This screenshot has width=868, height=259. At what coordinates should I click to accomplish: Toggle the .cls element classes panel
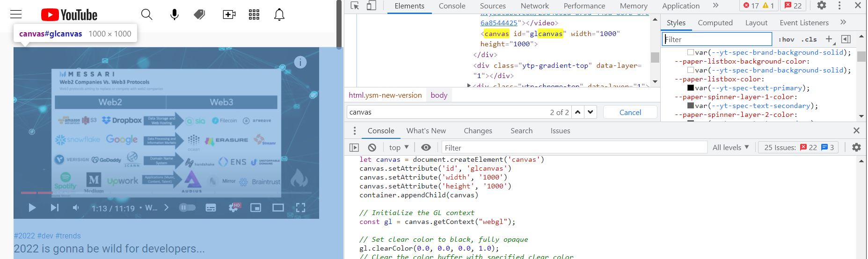(x=809, y=40)
